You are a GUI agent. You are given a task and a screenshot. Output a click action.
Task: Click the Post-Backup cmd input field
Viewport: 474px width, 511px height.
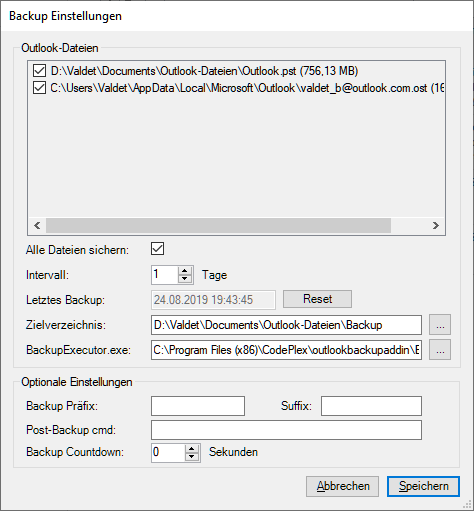pos(286,430)
